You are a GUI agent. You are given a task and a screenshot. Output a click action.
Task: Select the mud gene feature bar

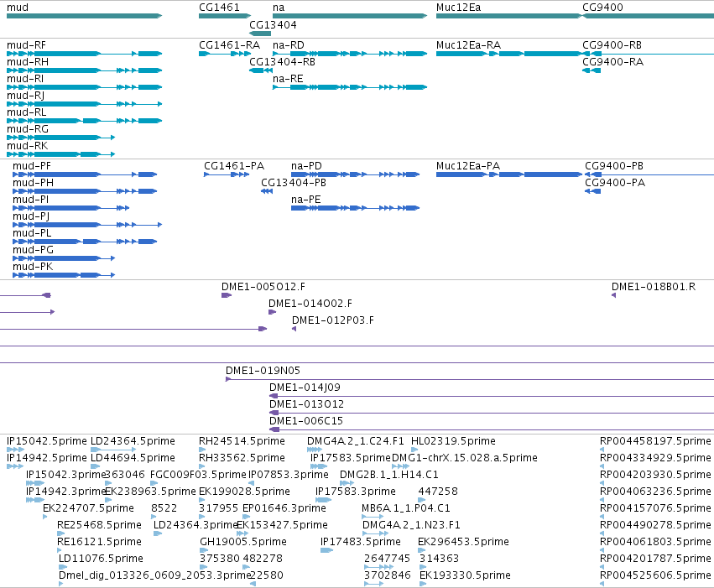click(x=84, y=16)
